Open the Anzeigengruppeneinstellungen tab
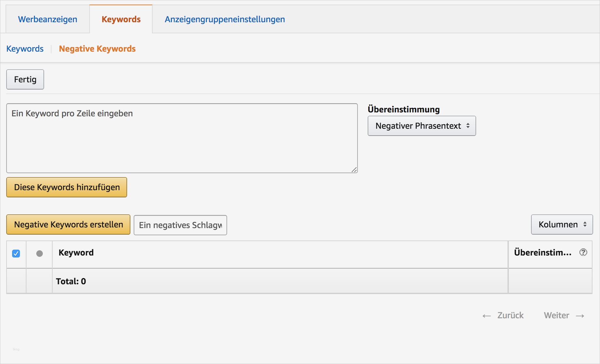 click(x=225, y=19)
